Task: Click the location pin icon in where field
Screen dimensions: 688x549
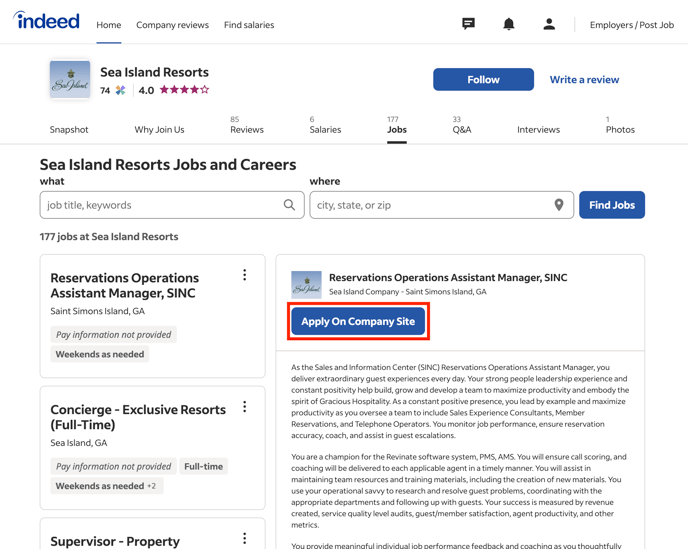Action: click(559, 205)
